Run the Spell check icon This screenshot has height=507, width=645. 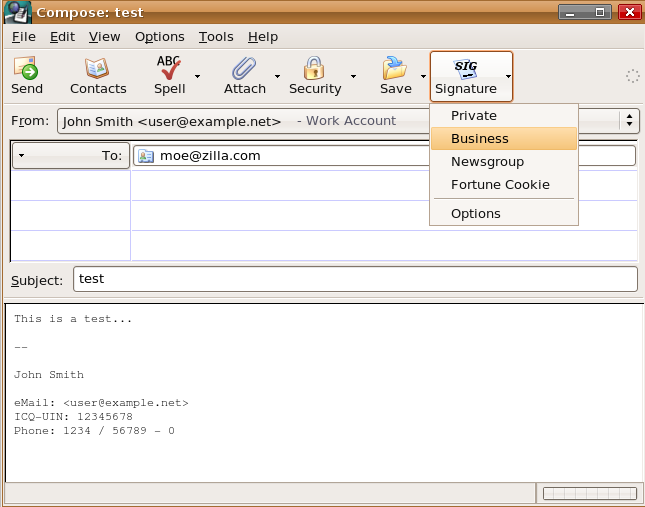pos(169,68)
